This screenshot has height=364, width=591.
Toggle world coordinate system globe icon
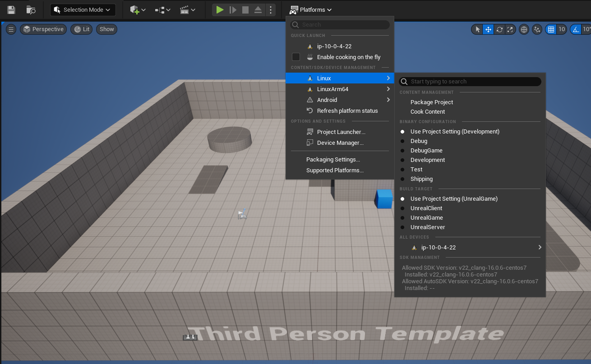point(524,30)
